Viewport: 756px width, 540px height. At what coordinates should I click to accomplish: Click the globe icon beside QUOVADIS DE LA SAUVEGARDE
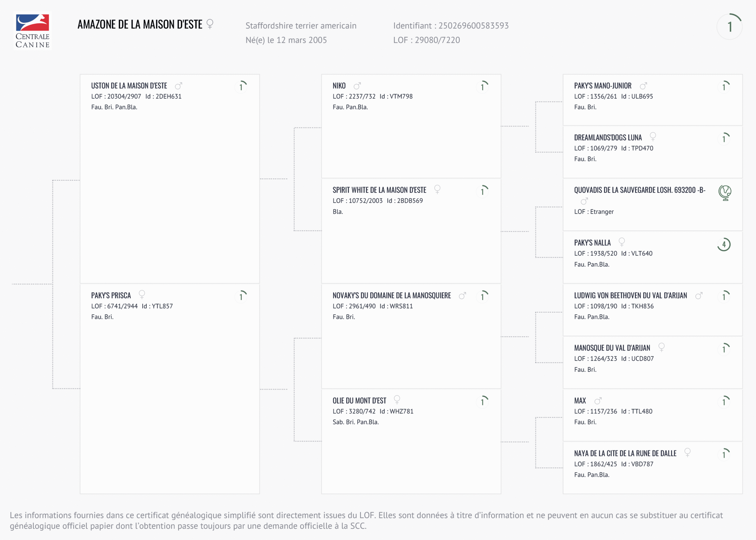coord(725,192)
